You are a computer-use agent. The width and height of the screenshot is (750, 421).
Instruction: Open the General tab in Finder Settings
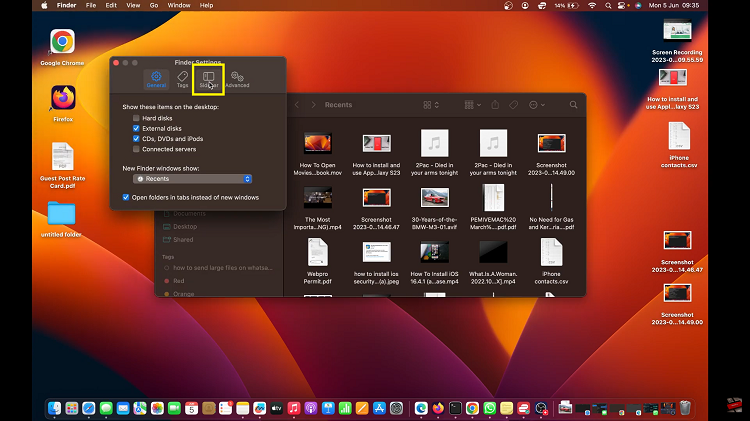point(156,79)
